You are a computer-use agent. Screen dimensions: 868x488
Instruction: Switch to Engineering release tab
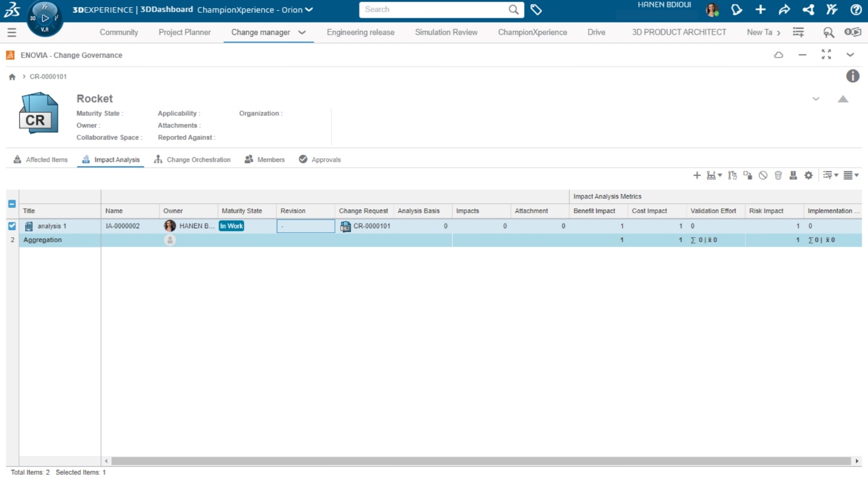(361, 33)
